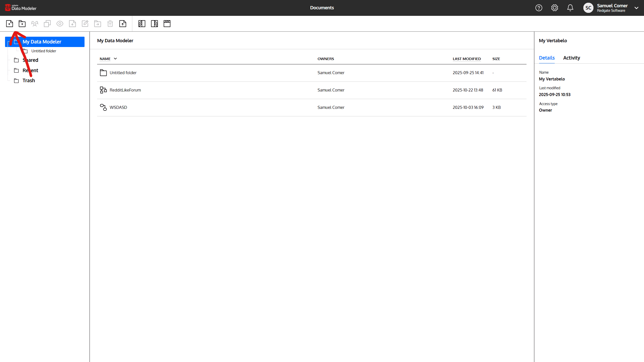Open the settings gear icon
Image resolution: width=644 pixels, height=362 pixels.
coord(554,8)
